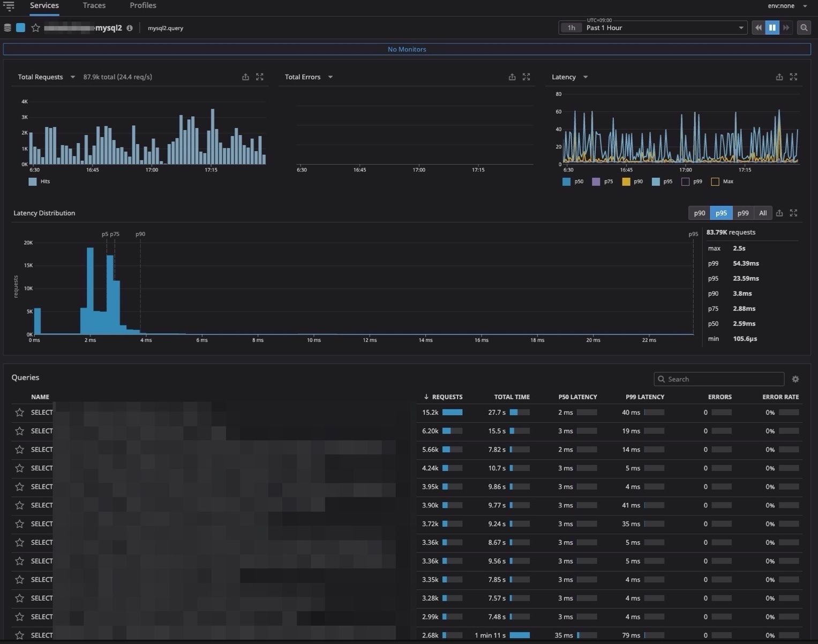Open Queries table settings gear
The width and height of the screenshot is (818, 644).
coord(796,379)
